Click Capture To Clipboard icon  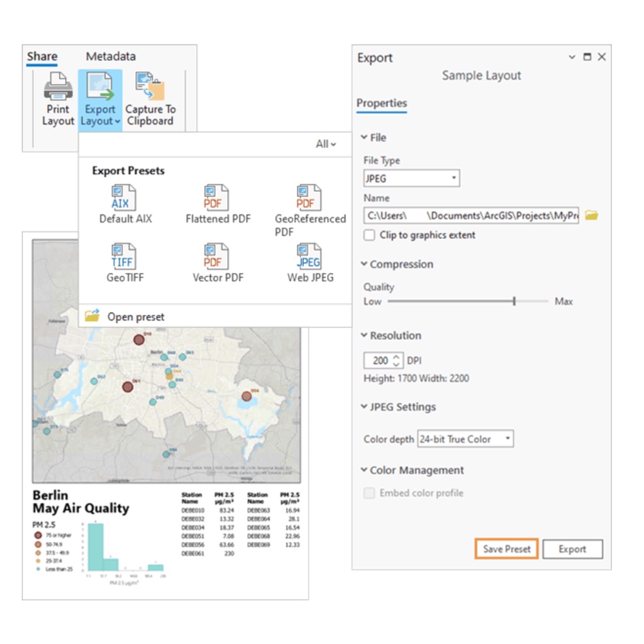(150, 87)
